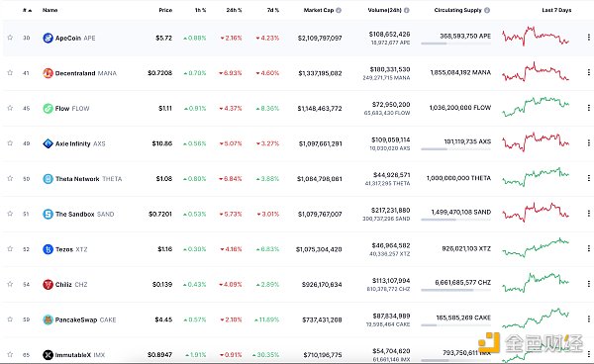The image size is (594, 364).
Task: Click the Axie Infinity logo icon
Action: (x=48, y=143)
